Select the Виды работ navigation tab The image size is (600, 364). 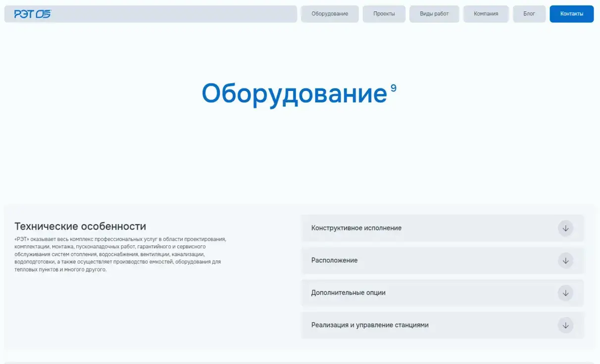[434, 14]
